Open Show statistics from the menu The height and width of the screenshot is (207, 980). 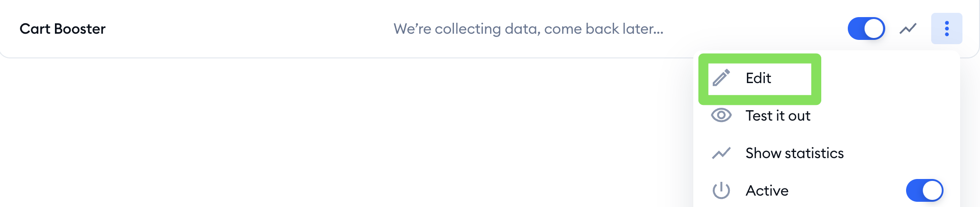tap(795, 153)
